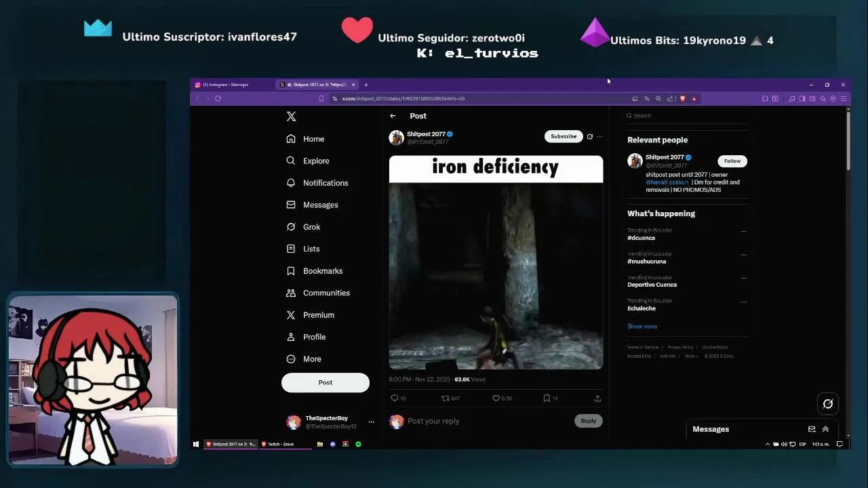868x488 pixels.
Task: Open TheSpecterBoy account options menu
Action: click(371, 422)
